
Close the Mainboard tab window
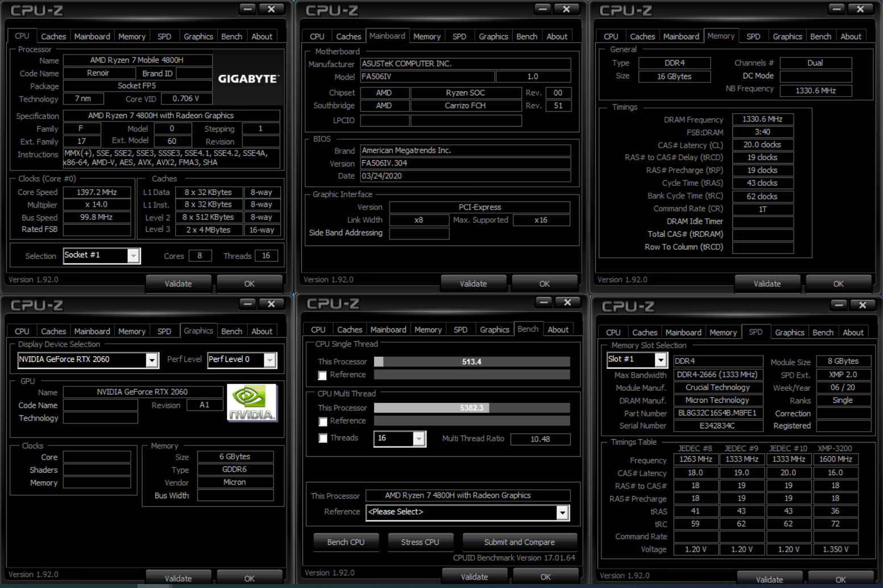click(567, 9)
